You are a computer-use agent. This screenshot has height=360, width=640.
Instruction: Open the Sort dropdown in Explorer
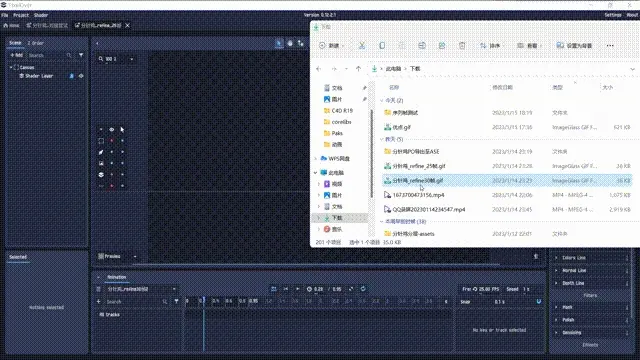[491, 46]
